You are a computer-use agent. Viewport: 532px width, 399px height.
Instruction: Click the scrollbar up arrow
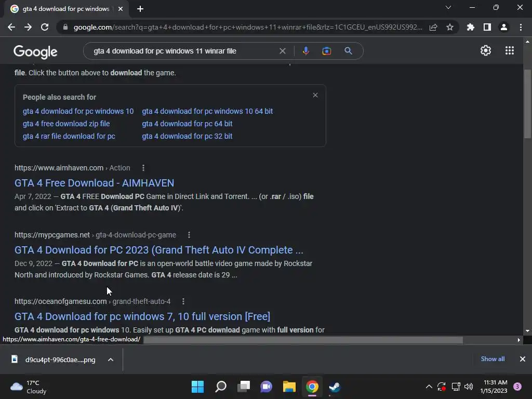tap(527, 42)
